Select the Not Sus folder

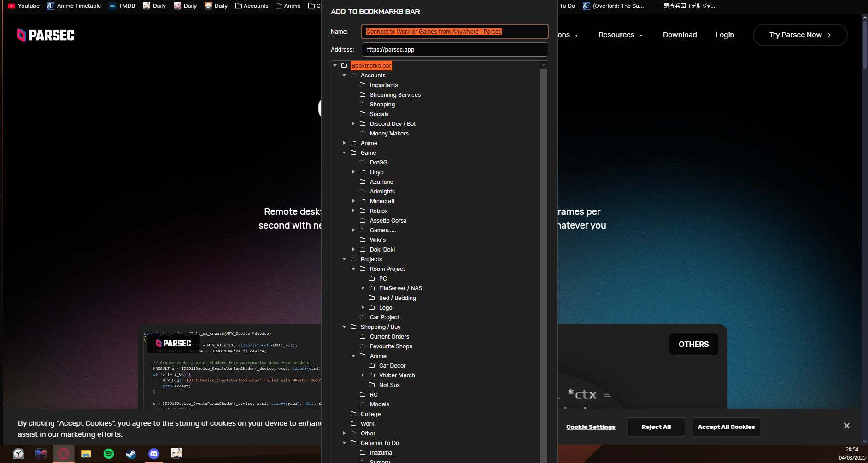pyautogui.click(x=389, y=385)
